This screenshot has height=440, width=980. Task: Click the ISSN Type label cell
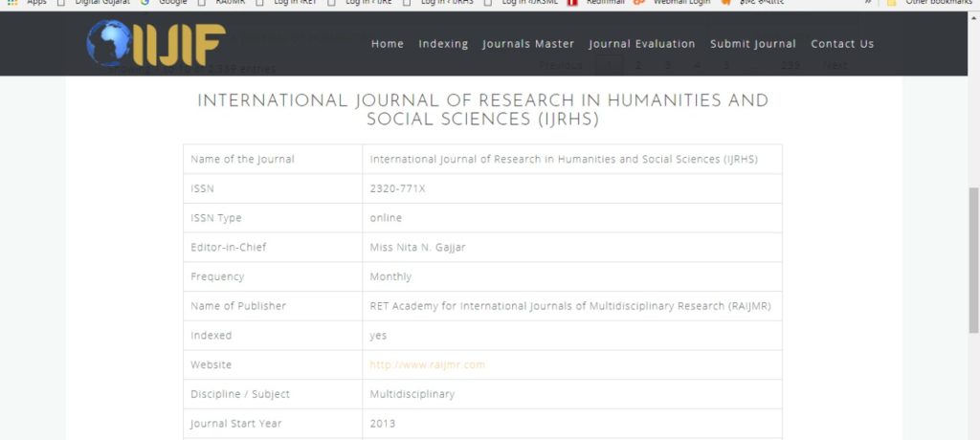click(x=273, y=218)
